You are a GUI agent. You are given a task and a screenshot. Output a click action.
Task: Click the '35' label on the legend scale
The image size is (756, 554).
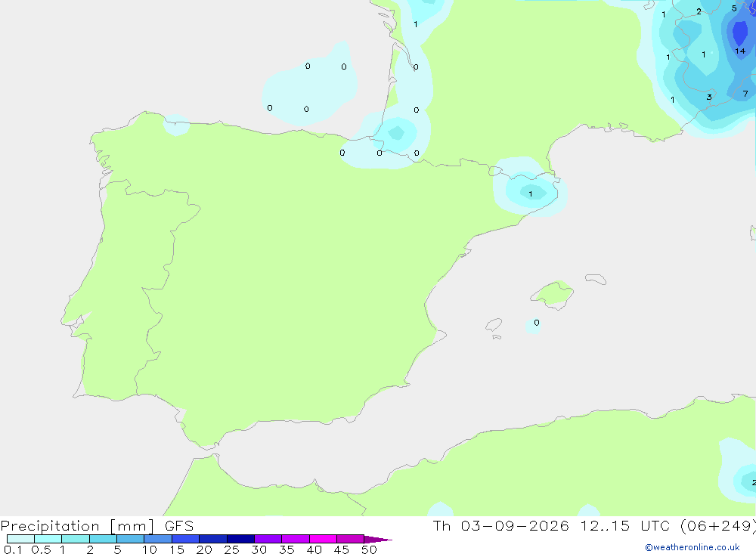point(287,549)
